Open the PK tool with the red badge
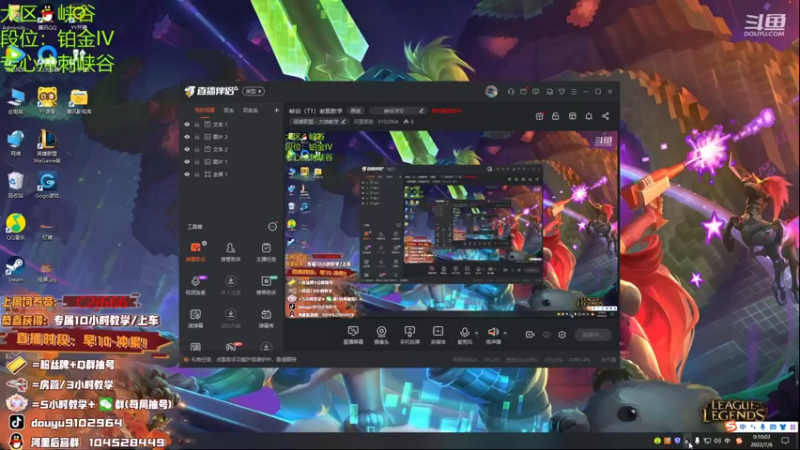The height and width of the screenshot is (450, 800). 231,347
